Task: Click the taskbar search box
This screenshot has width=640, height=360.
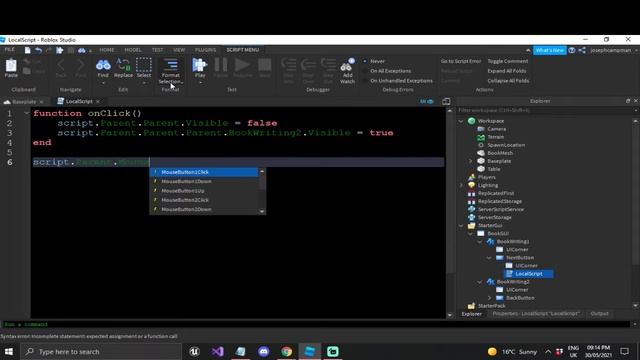Action: 100,351
